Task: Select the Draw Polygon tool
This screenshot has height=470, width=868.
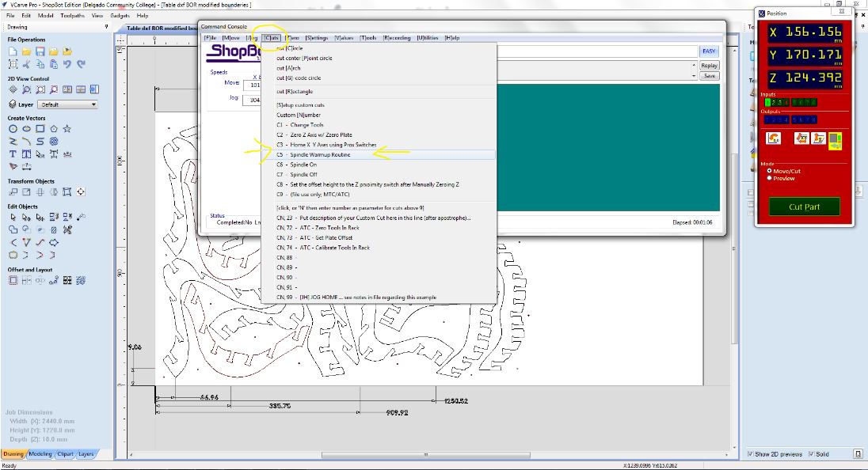Action: tap(54, 129)
